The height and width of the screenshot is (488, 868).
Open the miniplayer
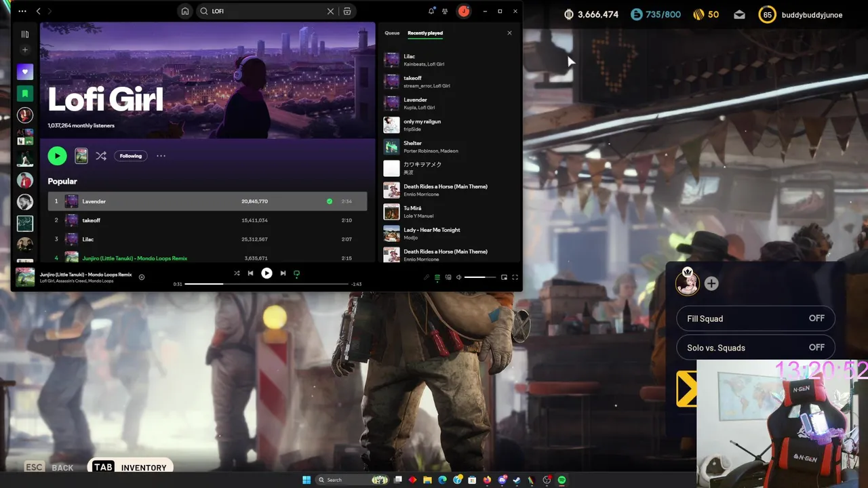tap(504, 277)
